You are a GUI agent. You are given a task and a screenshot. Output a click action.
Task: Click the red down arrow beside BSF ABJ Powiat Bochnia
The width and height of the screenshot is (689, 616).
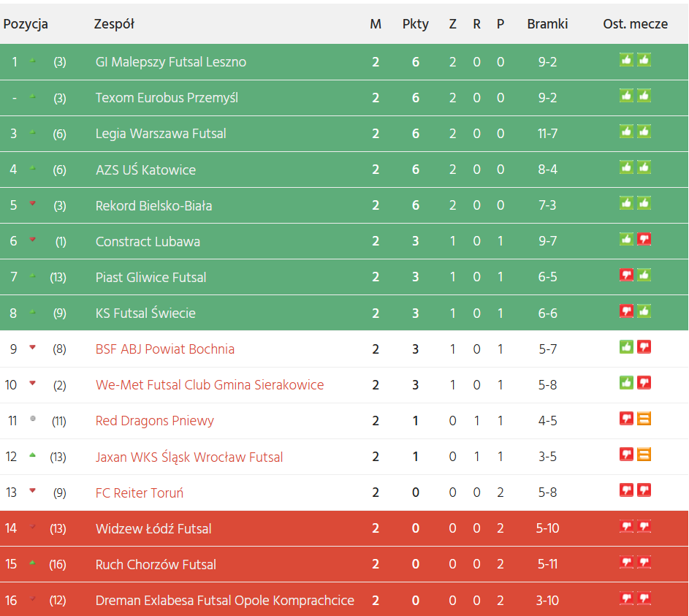(x=32, y=347)
